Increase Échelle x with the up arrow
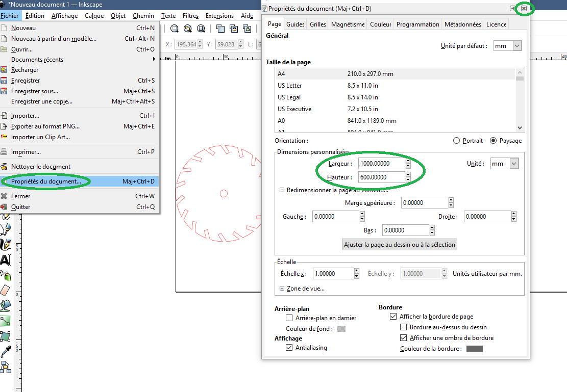The image size is (567, 392). [x=357, y=271]
